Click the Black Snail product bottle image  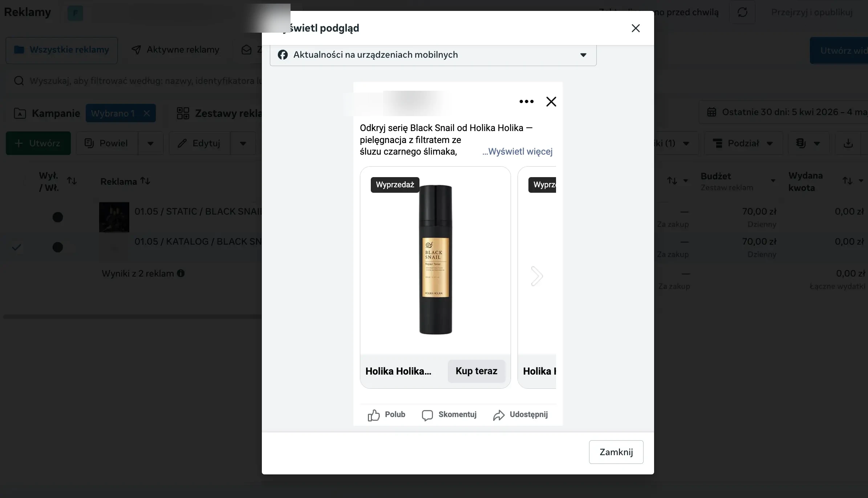[x=435, y=260]
